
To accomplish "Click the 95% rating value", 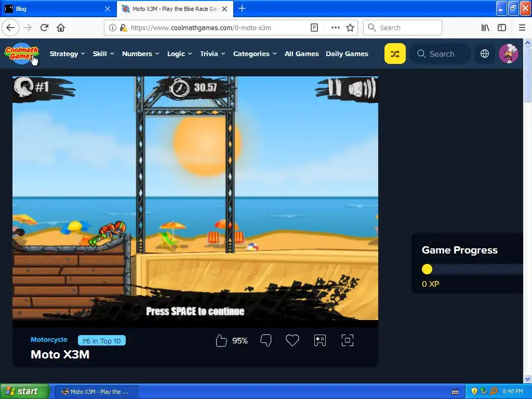I will pos(240,341).
